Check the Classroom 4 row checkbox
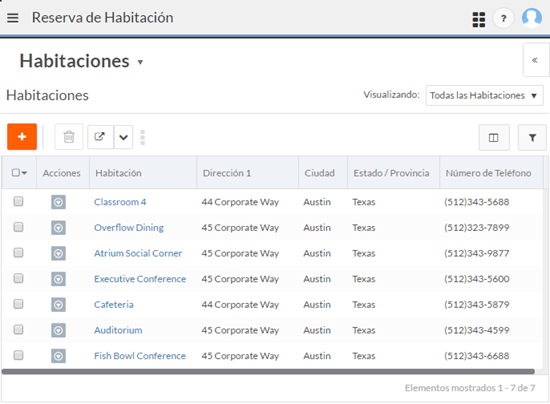 [18, 201]
